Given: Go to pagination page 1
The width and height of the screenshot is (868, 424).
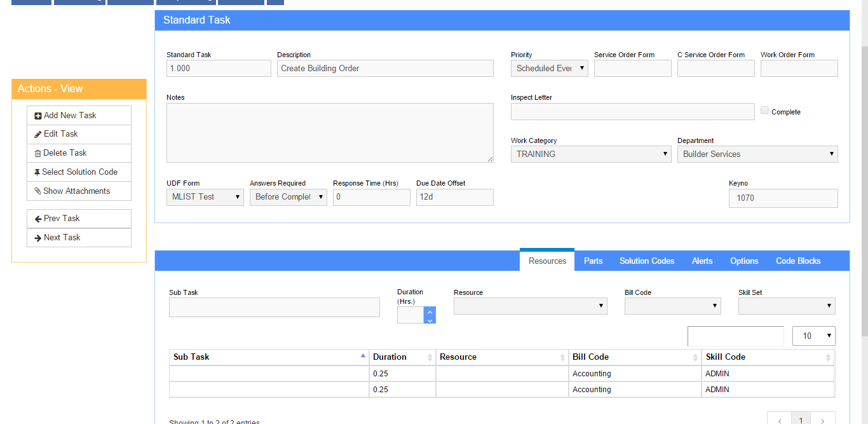Looking at the screenshot, I should (x=801, y=420).
